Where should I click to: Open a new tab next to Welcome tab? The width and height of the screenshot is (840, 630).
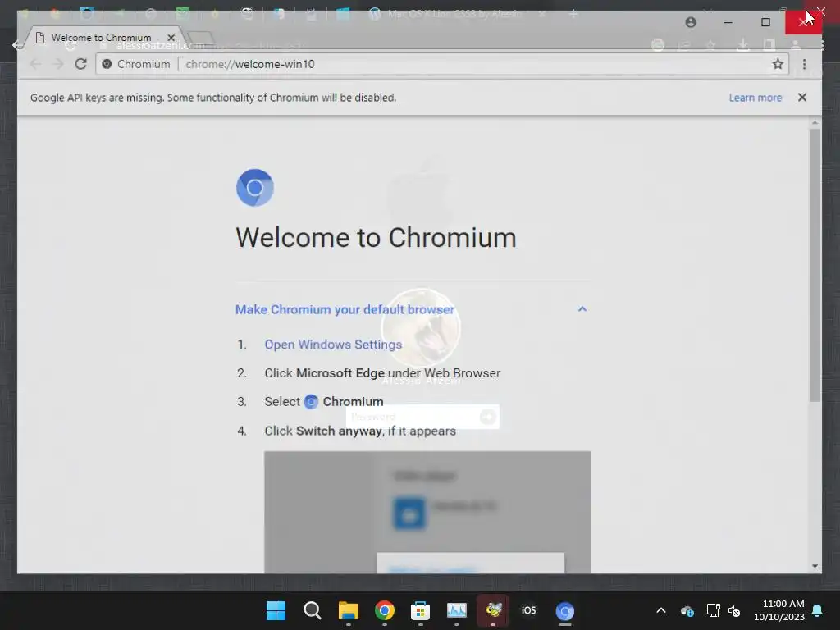pos(201,38)
